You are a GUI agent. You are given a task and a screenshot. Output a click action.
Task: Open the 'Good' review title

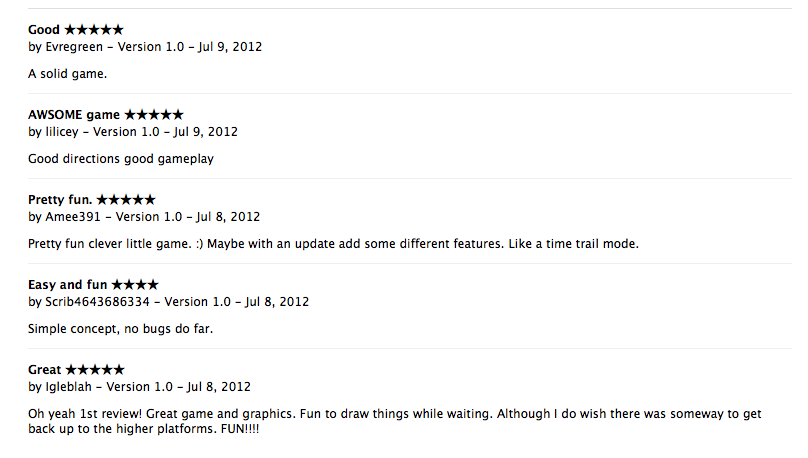pos(44,29)
